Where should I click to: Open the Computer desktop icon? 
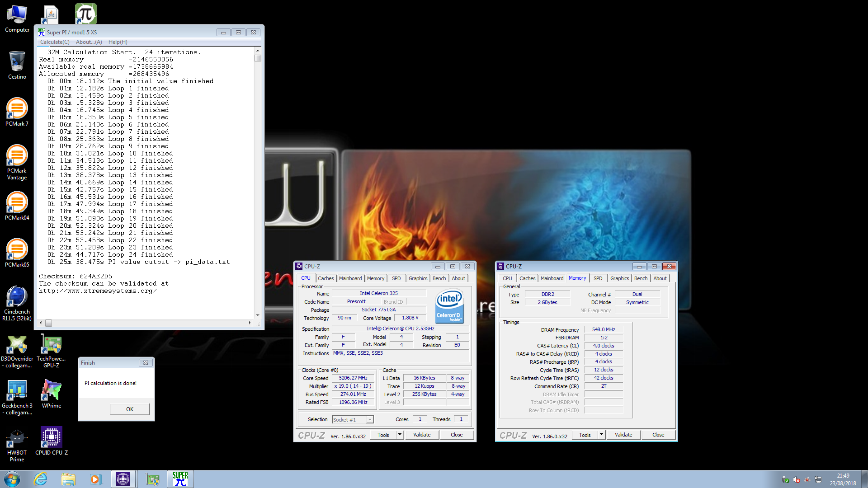pos(17,19)
